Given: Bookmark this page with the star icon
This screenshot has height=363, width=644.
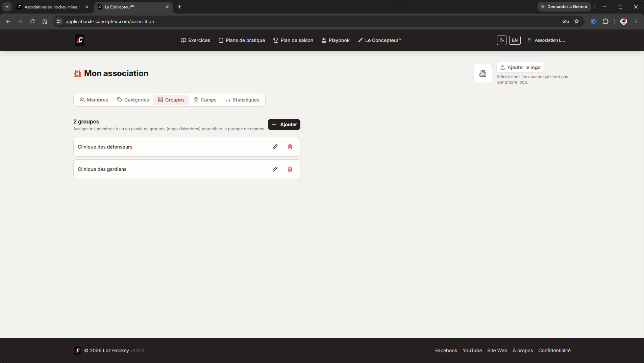Looking at the screenshot, I should click(x=576, y=21).
